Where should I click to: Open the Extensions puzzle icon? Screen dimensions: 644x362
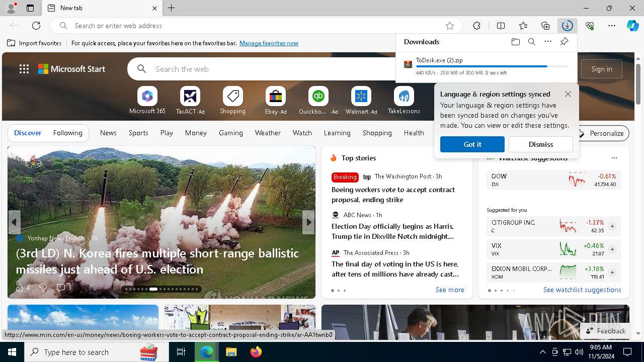pyautogui.click(x=476, y=26)
